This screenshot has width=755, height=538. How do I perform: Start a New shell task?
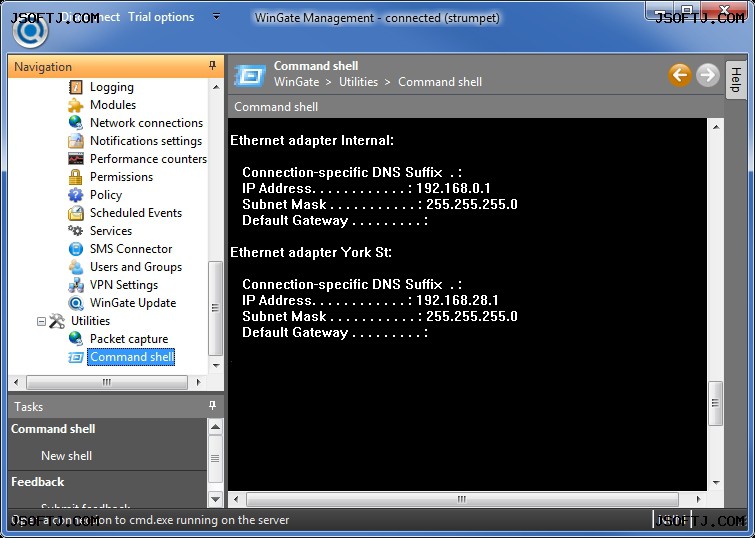tap(66, 456)
